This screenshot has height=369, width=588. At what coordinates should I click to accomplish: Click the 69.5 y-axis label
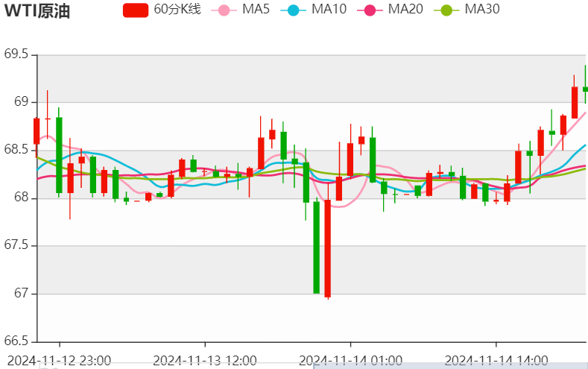16,54
